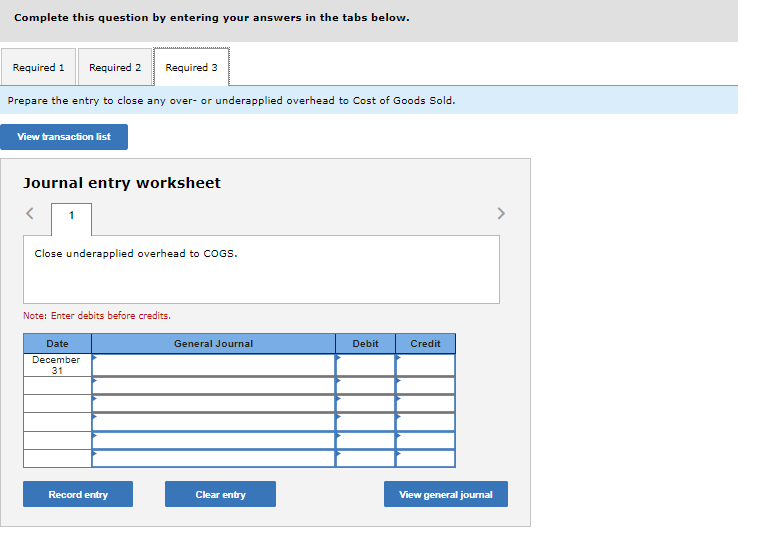
Task: Click the 'Complete this question' banner text
Action: (x=212, y=18)
